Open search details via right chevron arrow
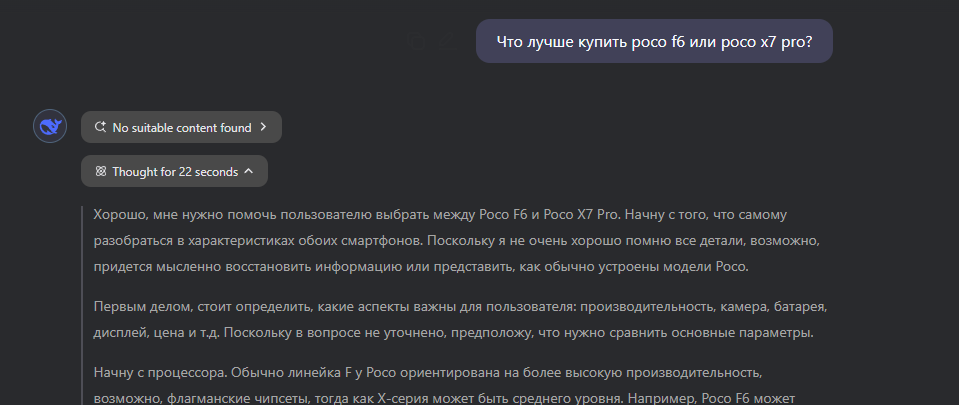 264,127
